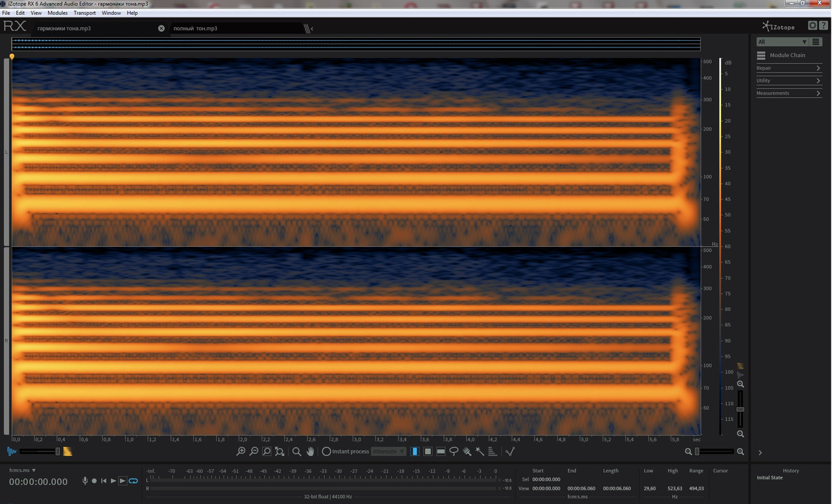Open the Transport menu

(x=84, y=13)
